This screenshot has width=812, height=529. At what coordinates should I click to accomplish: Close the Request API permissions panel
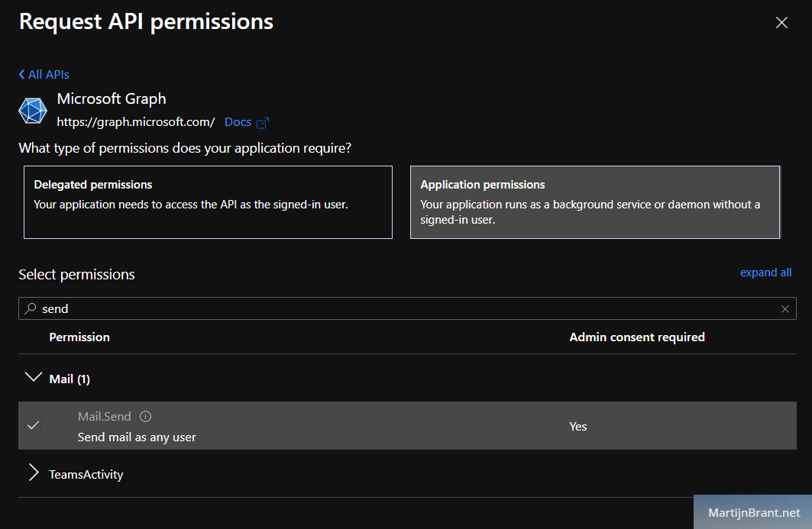click(x=781, y=22)
